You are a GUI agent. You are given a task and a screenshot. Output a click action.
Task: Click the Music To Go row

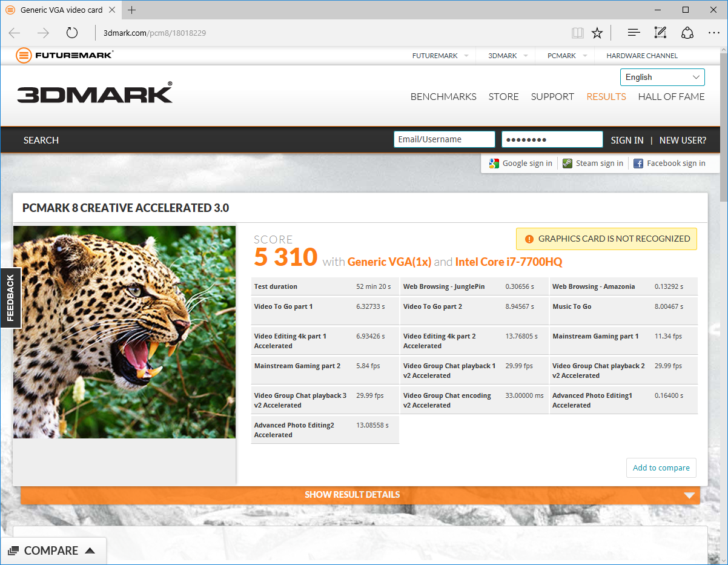[623, 311]
